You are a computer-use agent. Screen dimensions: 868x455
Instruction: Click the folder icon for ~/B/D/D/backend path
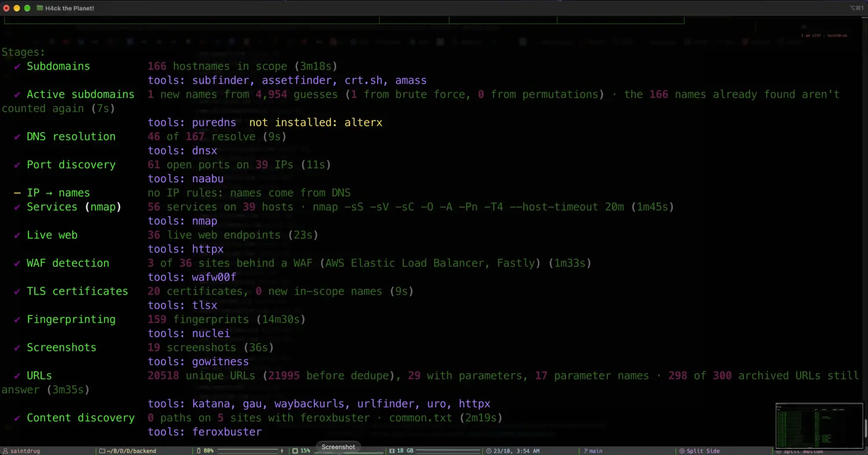point(102,451)
